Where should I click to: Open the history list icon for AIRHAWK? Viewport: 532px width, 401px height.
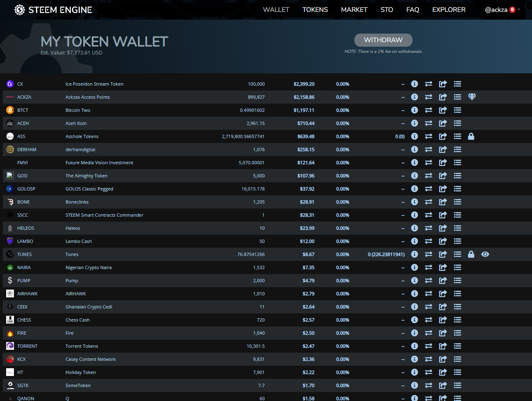tap(458, 294)
